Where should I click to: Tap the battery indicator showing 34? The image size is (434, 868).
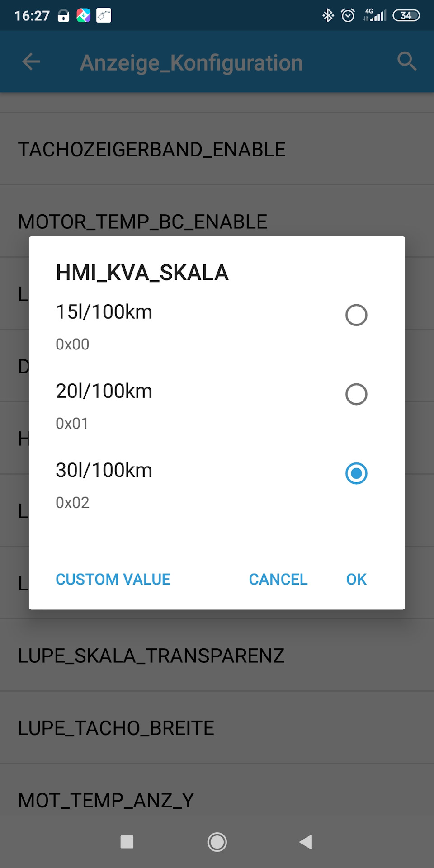pos(406,15)
